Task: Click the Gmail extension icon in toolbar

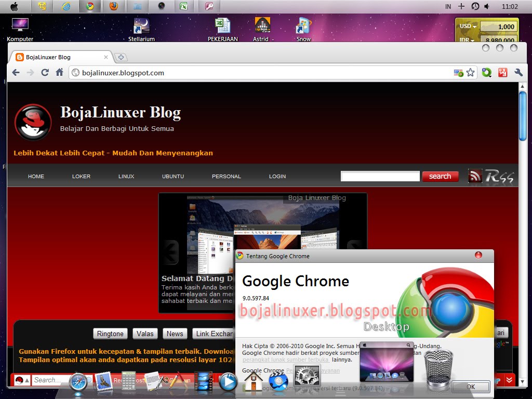Action: pos(502,72)
